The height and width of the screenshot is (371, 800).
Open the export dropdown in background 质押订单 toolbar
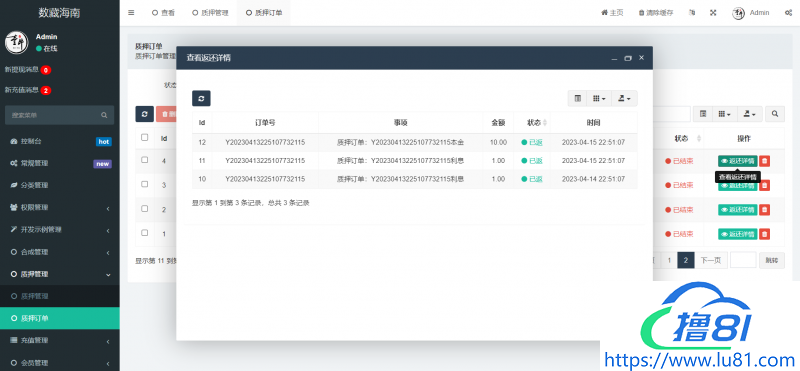pos(750,114)
